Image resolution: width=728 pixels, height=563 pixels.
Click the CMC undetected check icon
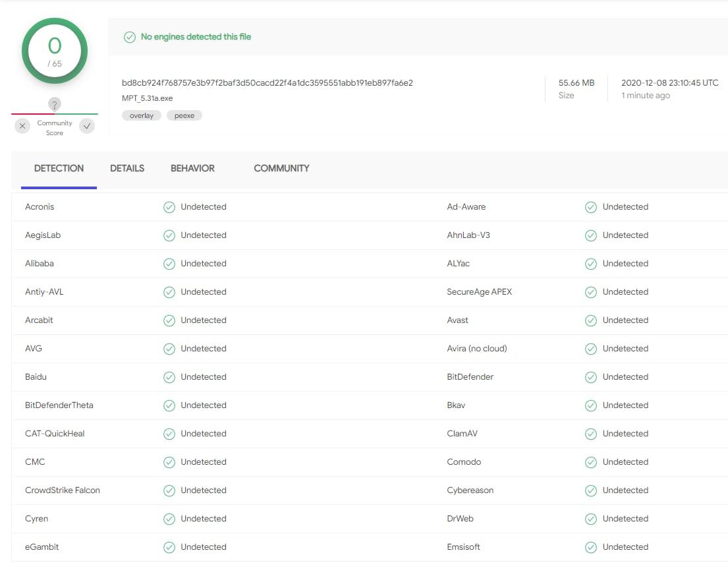click(169, 462)
